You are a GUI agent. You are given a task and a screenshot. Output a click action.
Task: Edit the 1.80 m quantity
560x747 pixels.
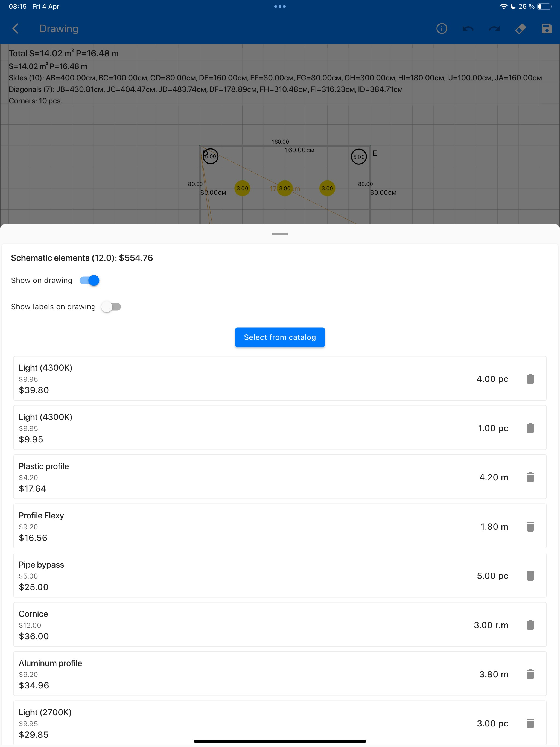[x=494, y=526]
